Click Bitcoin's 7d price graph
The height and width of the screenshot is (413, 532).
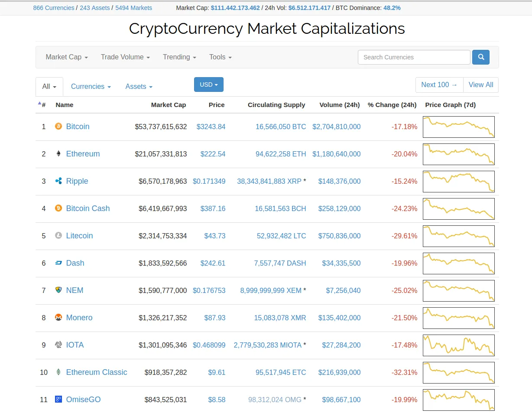459,127
